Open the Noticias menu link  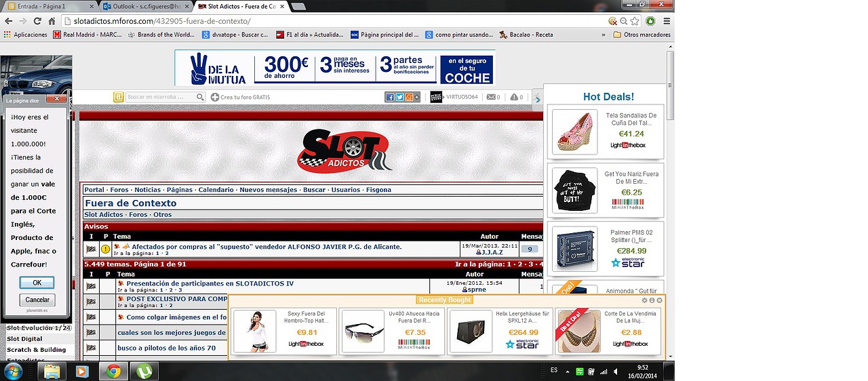point(147,190)
